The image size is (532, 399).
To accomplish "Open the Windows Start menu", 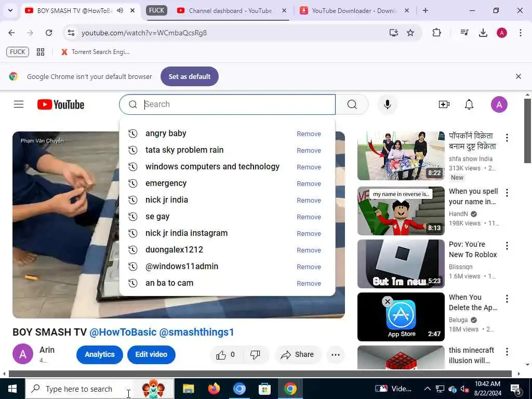I will click(x=12, y=389).
